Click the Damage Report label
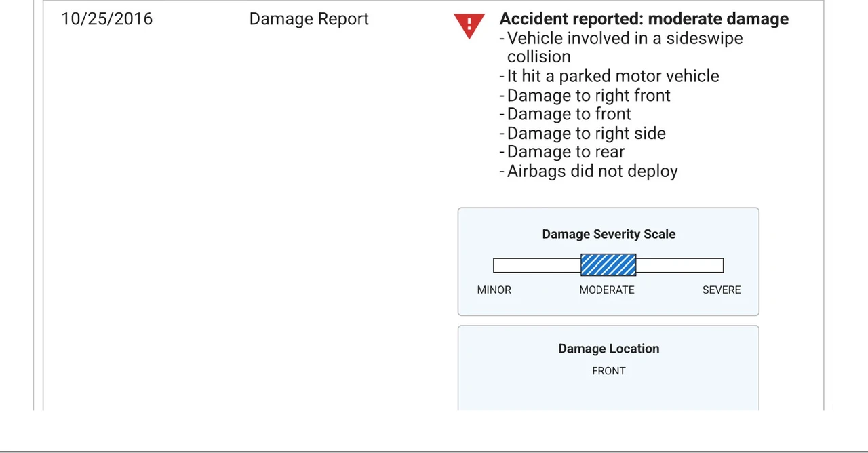868x453 pixels. click(x=309, y=19)
